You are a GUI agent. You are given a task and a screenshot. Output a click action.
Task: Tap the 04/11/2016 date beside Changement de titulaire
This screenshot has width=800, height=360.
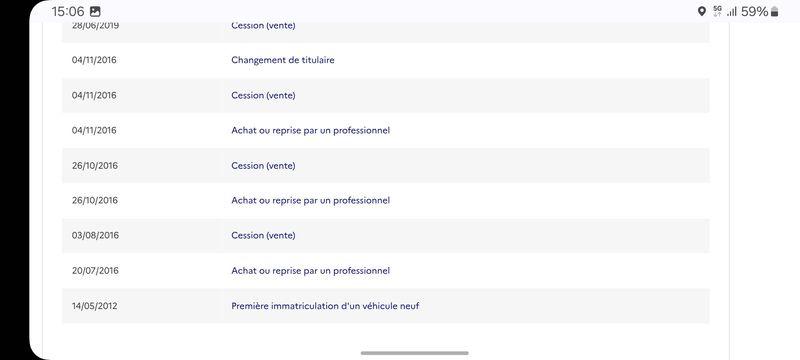tap(94, 60)
